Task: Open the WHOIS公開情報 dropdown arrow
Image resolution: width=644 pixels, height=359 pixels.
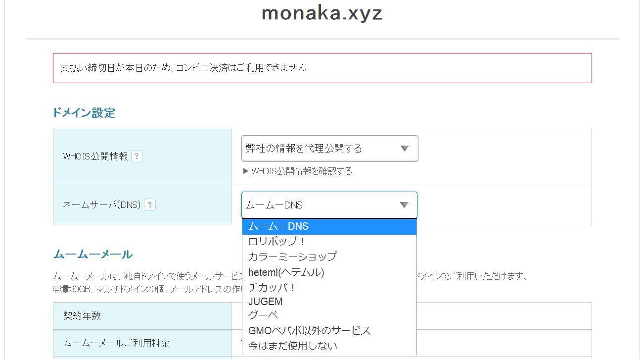Action: [405, 149]
